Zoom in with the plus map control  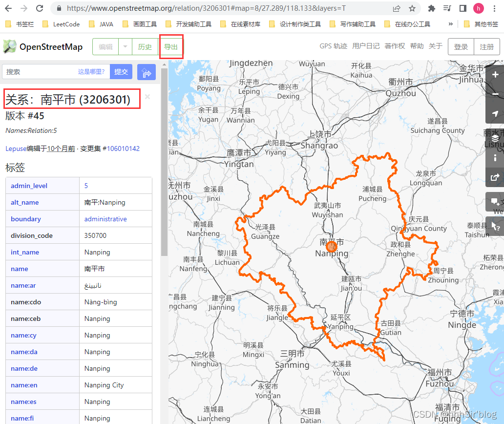[495, 75]
